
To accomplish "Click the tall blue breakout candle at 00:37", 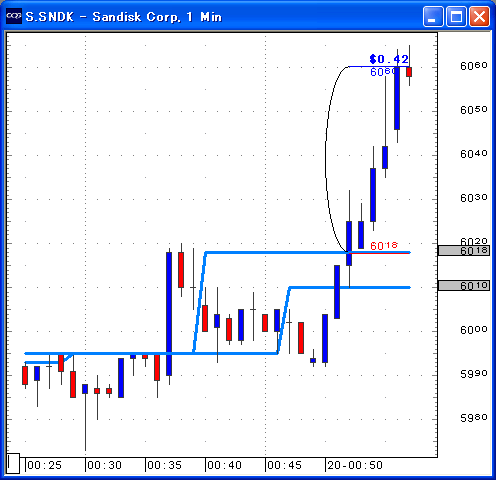I will tap(169, 314).
